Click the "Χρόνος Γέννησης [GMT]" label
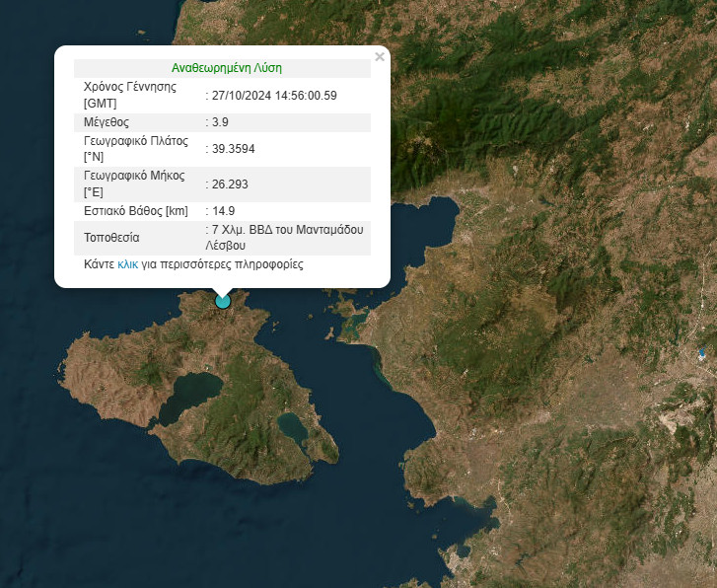Image resolution: width=717 pixels, height=588 pixels. [x=130, y=95]
